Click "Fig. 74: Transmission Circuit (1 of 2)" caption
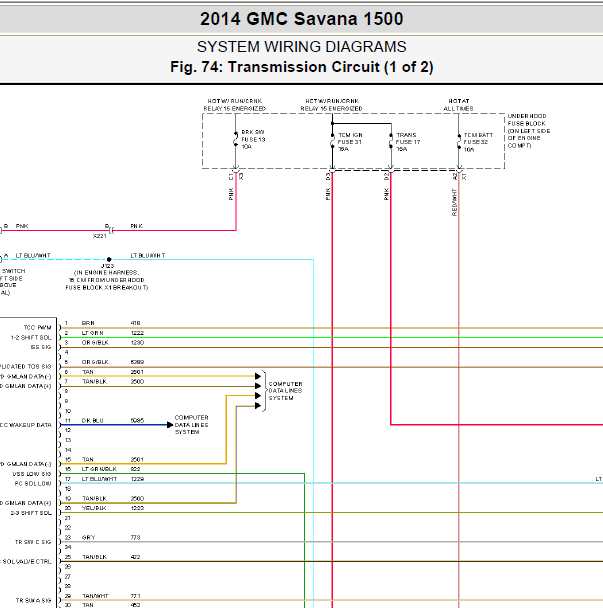 301,67
